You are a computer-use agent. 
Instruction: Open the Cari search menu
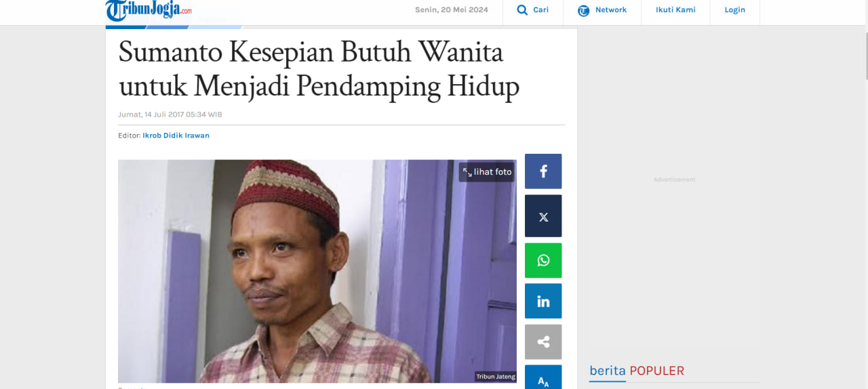tap(533, 10)
